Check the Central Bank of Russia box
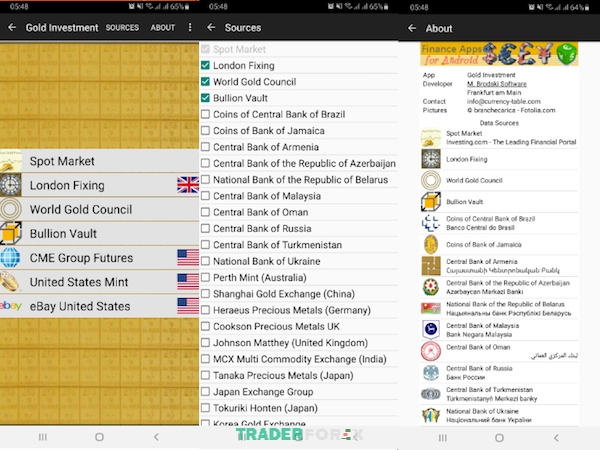Viewport: 600px width, 450px height. (205, 228)
